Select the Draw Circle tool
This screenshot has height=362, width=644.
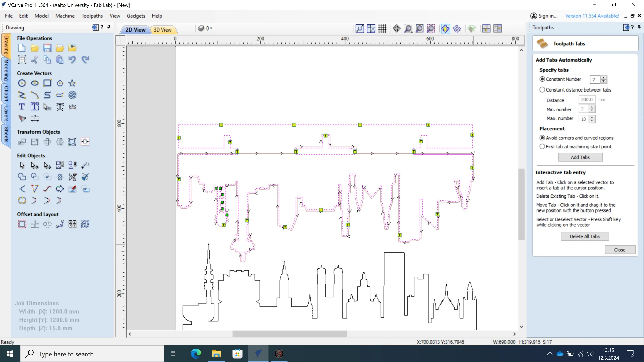[x=22, y=83]
